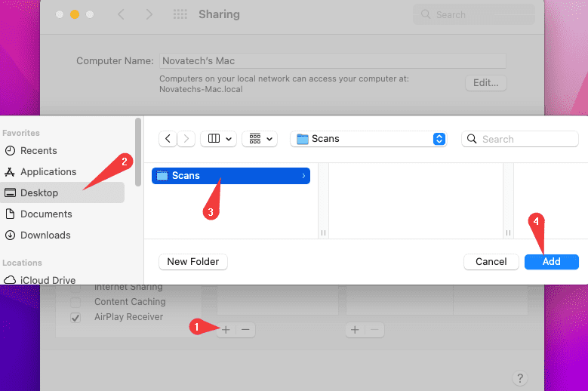Enable the Content Caching checkbox

pos(75,302)
